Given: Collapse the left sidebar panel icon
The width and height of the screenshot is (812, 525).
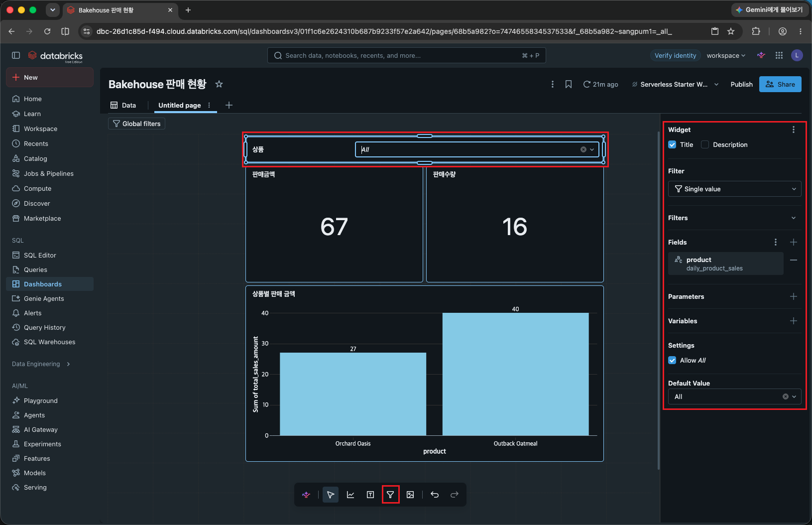Looking at the screenshot, I should tap(16, 55).
